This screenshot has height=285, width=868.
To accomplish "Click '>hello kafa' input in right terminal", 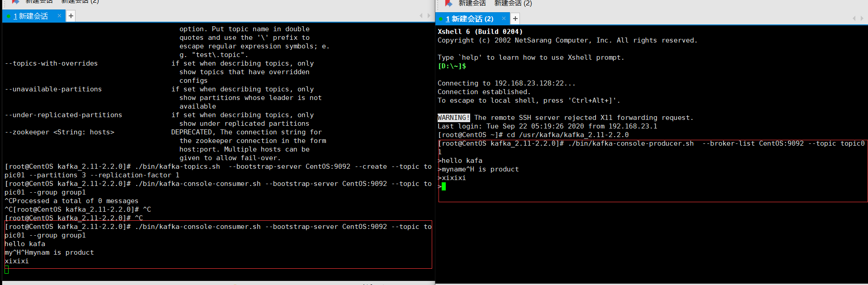I will tap(460, 161).
